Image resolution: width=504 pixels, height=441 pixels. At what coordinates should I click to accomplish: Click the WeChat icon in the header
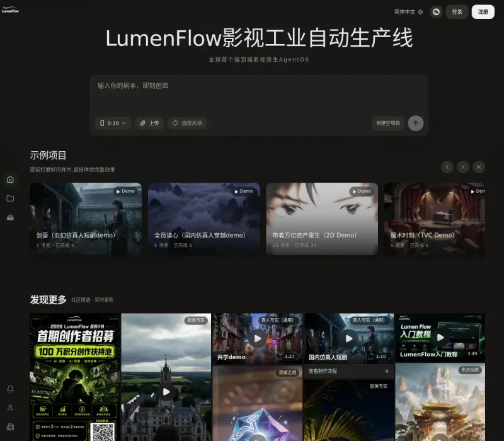[436, 12]
